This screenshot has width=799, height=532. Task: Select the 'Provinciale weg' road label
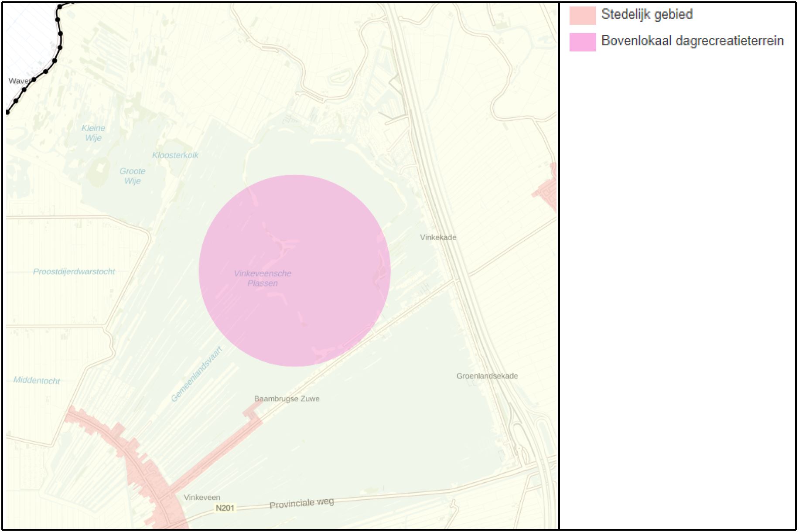(x=302, y=502)
